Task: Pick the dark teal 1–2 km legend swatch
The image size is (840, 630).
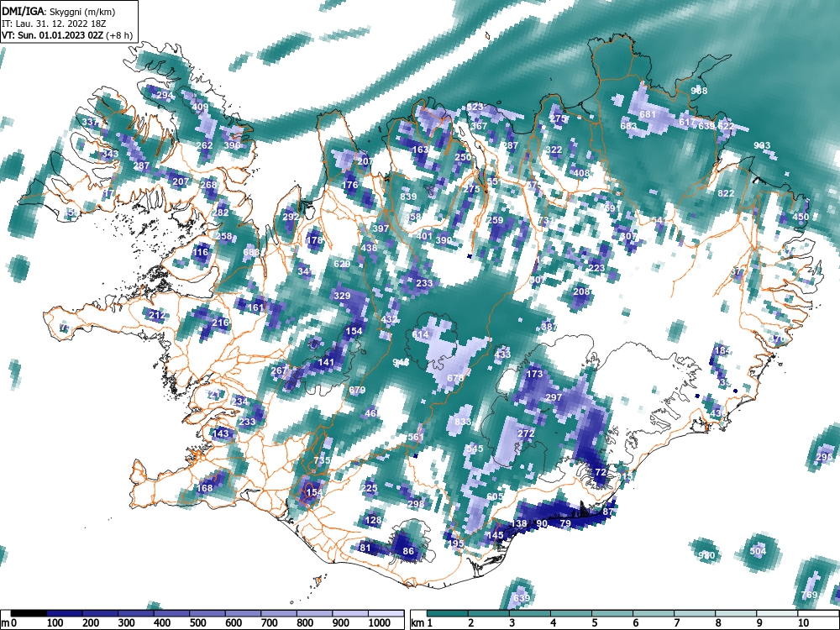Action: click(449, 613)
